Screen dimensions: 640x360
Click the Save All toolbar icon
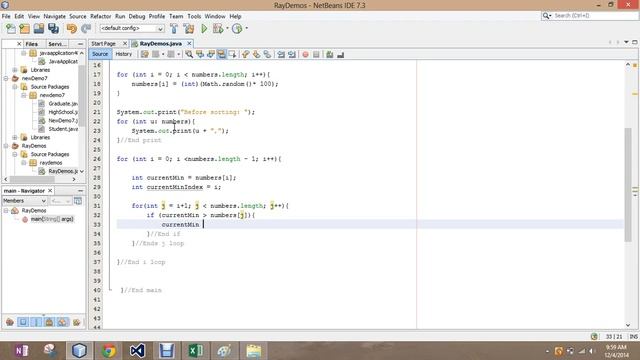point(53,29)
